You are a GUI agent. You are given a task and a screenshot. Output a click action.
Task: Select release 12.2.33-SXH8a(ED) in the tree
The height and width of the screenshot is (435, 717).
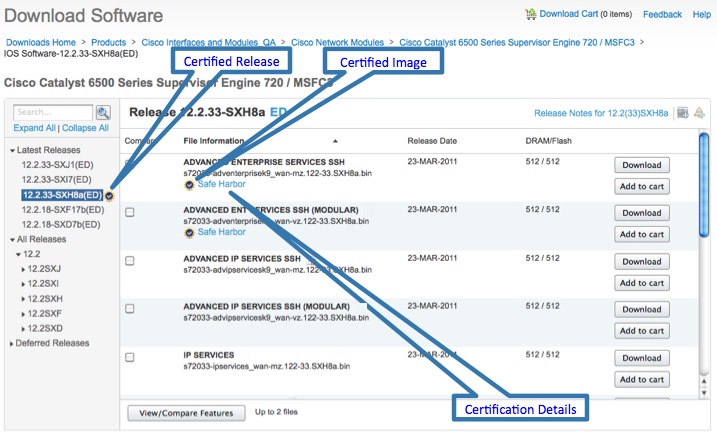pos(62,195)
